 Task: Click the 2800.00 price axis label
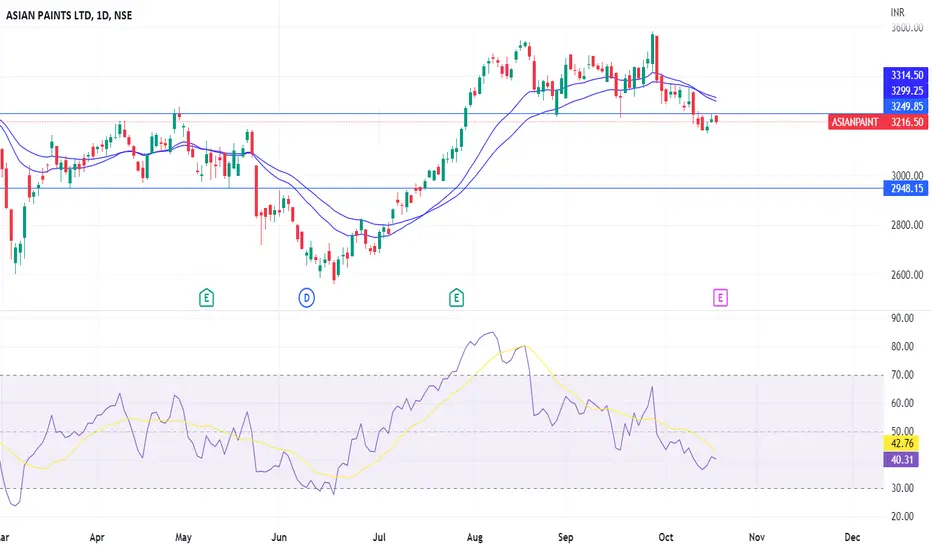(907, 225)
